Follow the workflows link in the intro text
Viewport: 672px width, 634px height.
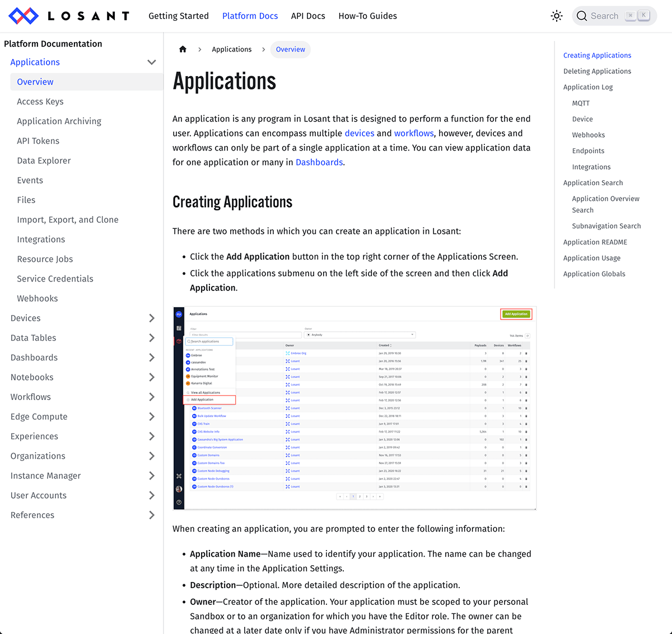(x=414, y=133)
